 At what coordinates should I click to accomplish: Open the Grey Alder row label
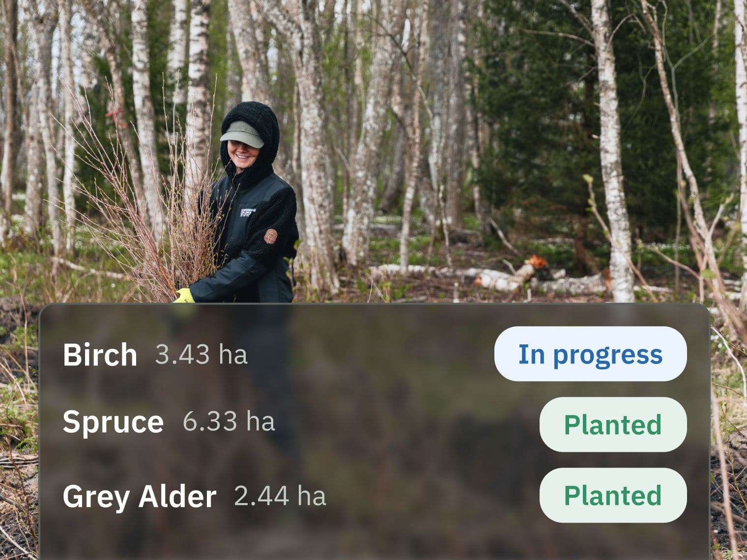(x=140, y=496)
